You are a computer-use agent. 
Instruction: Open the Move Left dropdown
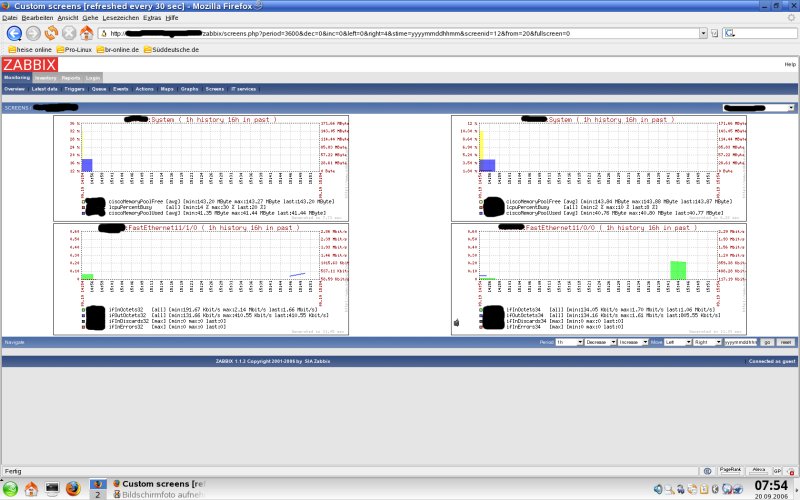pyautogui.click(x=678, y=342)
